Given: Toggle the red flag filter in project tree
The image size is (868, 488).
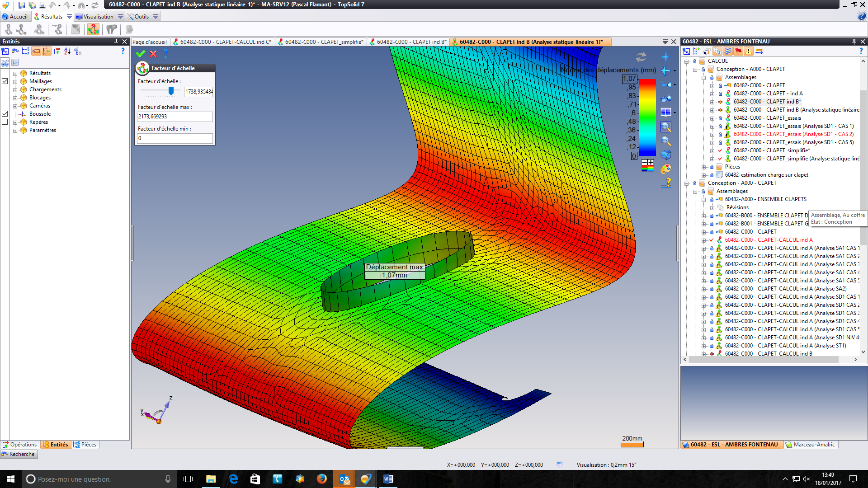Looking at the screenshot, I should click(x=738, y=52).
